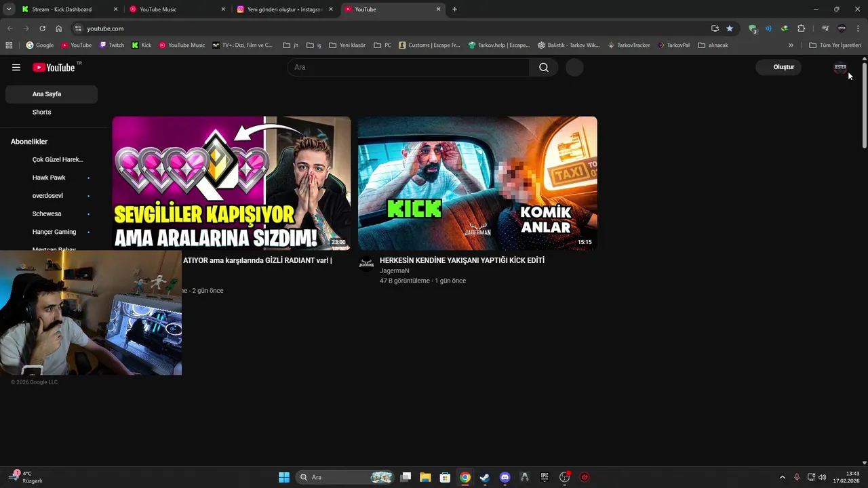Open Discord from the taskbar
The width and height of the screenshot is (868, 488).
coord(505,477)
